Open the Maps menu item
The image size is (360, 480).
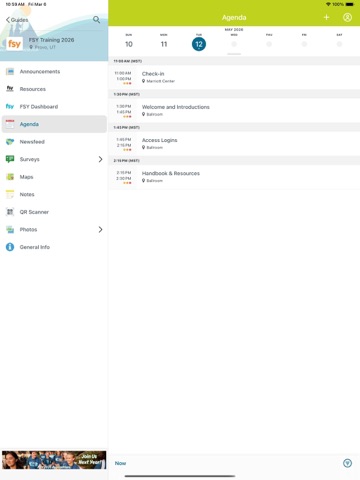pyautogui.click(x=54, y=177)
